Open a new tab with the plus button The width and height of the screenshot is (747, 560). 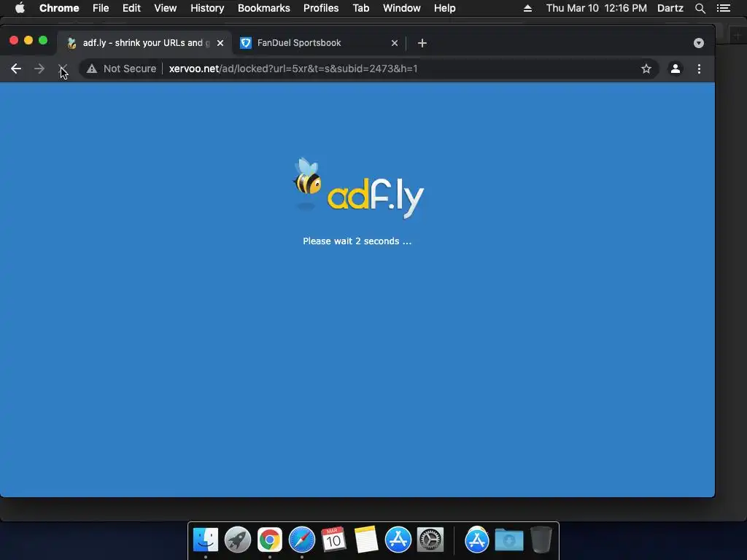[422, 43]
